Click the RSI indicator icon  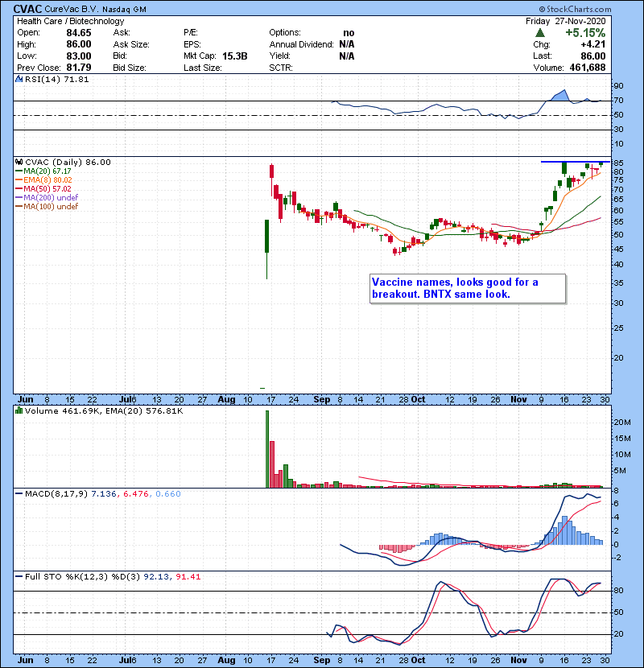tap(19, 79)
